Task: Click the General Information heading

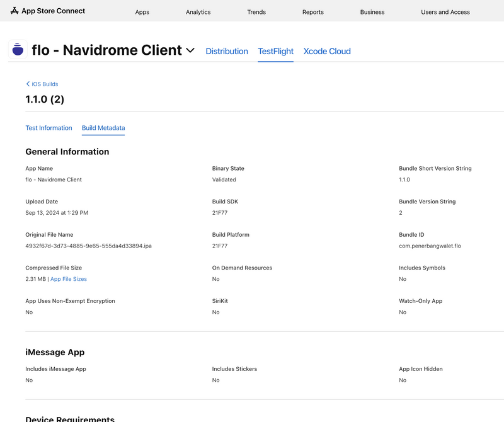Action: [67, 152]
